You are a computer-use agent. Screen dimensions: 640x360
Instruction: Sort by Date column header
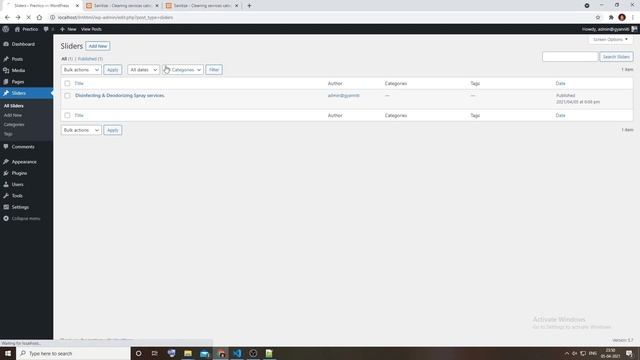click(560, 83)
